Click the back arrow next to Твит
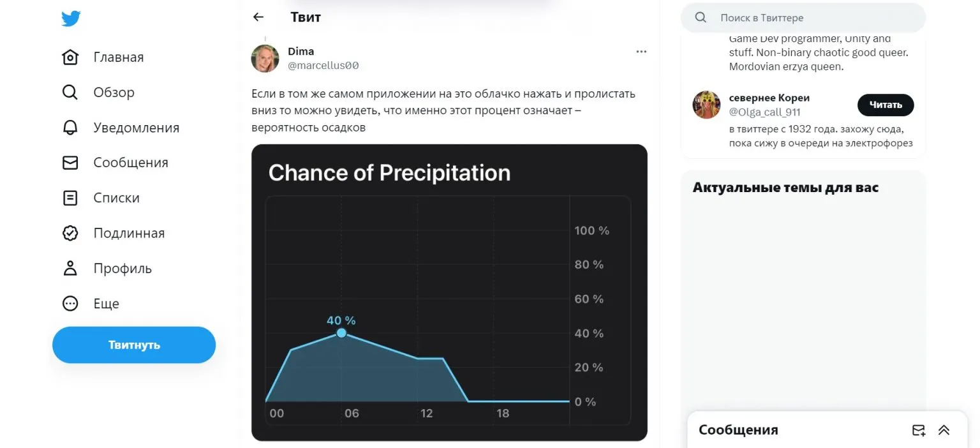 pyautogui.click(x=258, y=17)
